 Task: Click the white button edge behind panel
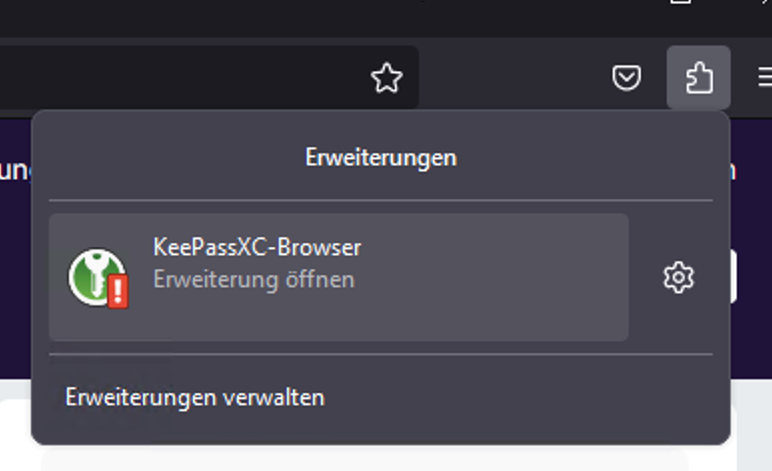point(734,276)
